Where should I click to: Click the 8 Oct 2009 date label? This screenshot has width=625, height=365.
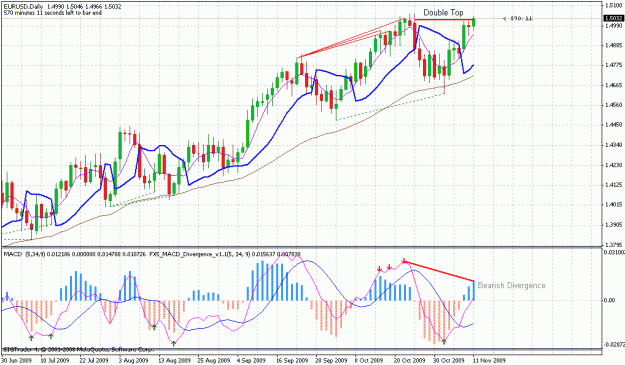click(x=369, y=361)
